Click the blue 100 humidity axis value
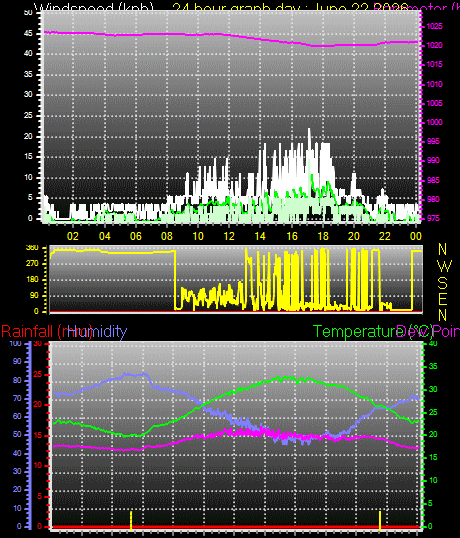 point(15,343)
